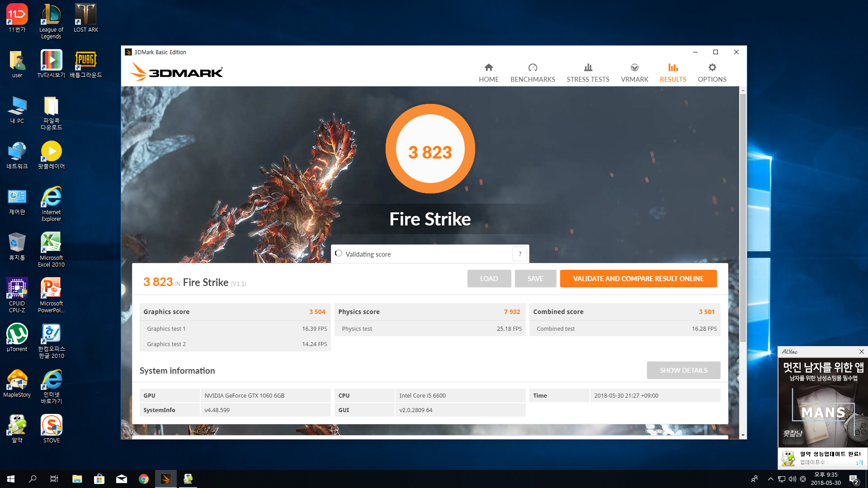Click the LOAD button

[489, 278]
